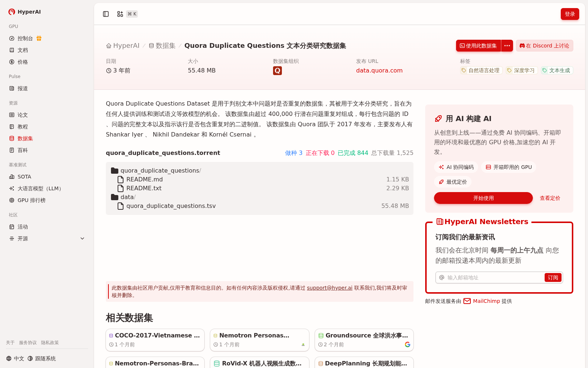Open the 关于 footer link

pos(10,343)
